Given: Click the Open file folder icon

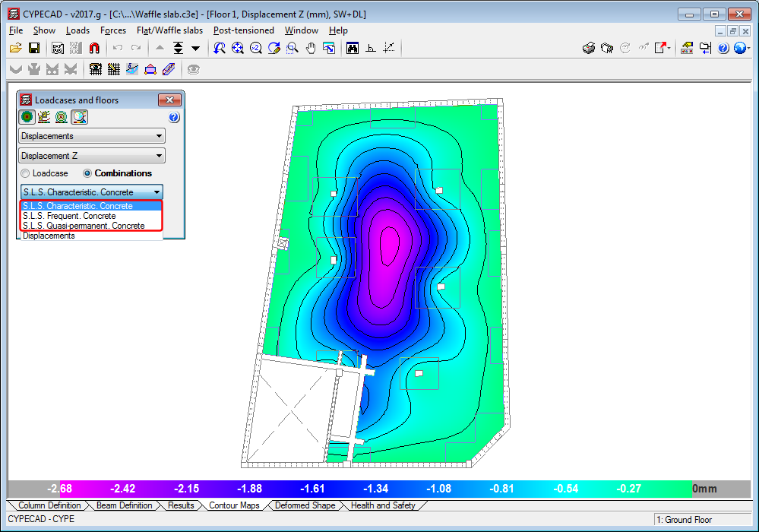Looking at the screenshot, I should [x=15, y=48].
